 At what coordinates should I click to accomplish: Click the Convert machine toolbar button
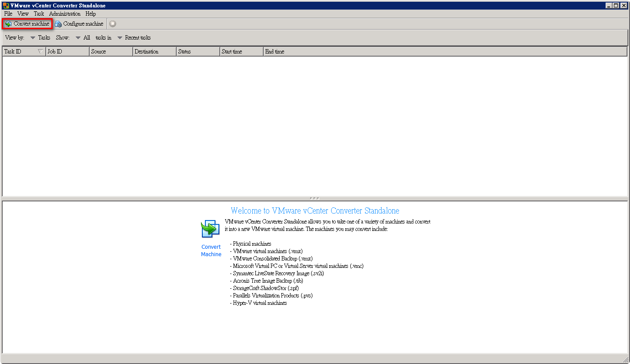pyautogui.click(x=27, y=24)
